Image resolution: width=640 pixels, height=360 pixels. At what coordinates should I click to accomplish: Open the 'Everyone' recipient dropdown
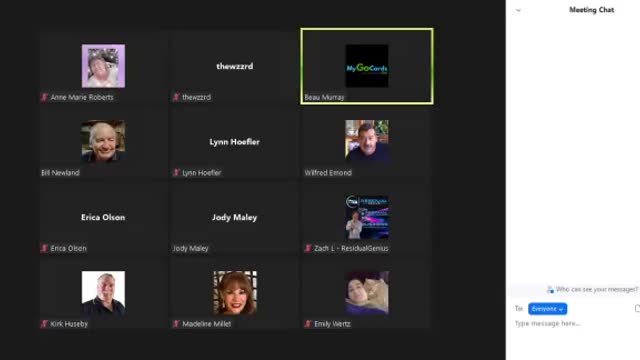point(547,309)
